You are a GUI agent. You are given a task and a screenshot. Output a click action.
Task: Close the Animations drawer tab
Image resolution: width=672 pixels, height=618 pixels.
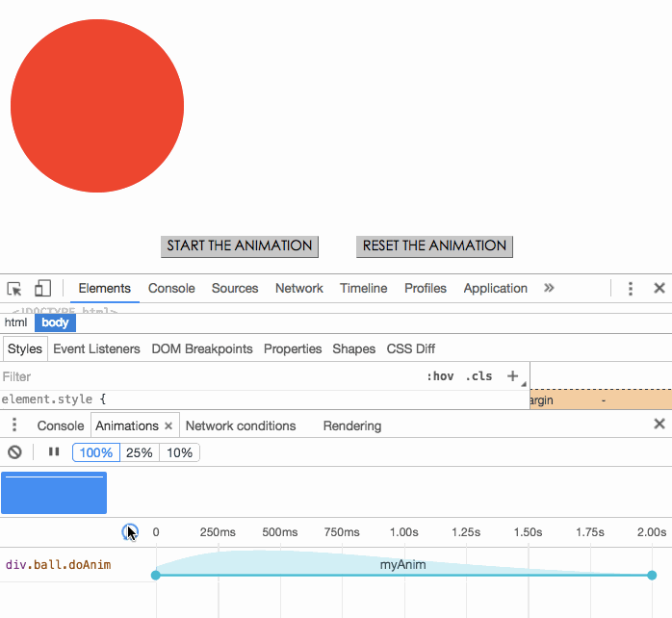(x=168, y=425)
